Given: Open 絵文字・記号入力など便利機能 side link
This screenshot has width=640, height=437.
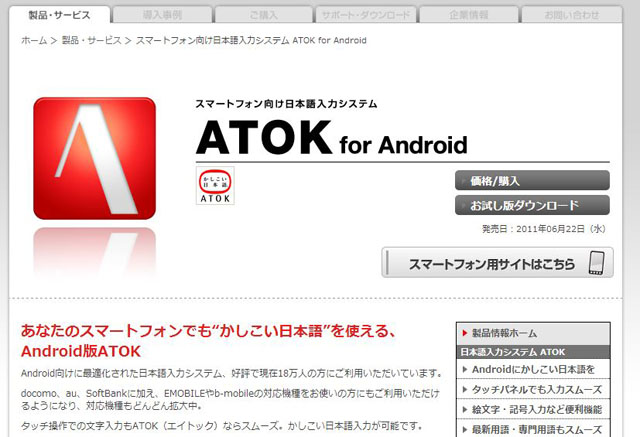Looking at the screenshot, I should 533,409.
